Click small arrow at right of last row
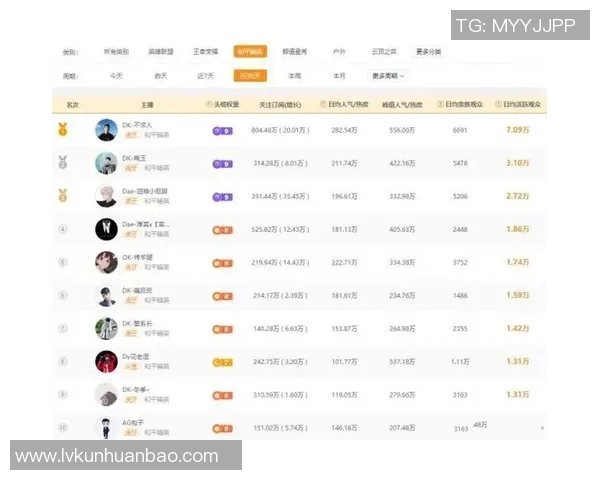Screen dimensions: 600x480 point(542,428)
